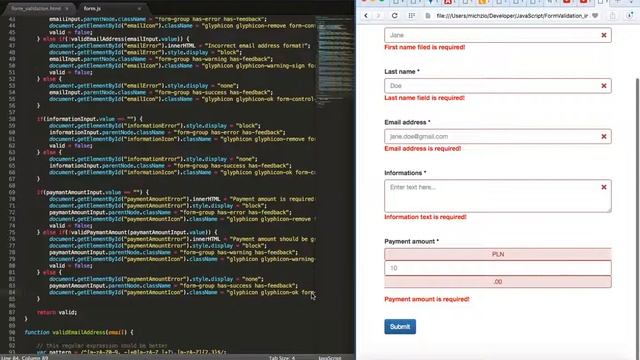Click 'function validEmailAddress' on line 90
Image resolution: width=640 pixels, height=360 pixels.
(64, 332)
